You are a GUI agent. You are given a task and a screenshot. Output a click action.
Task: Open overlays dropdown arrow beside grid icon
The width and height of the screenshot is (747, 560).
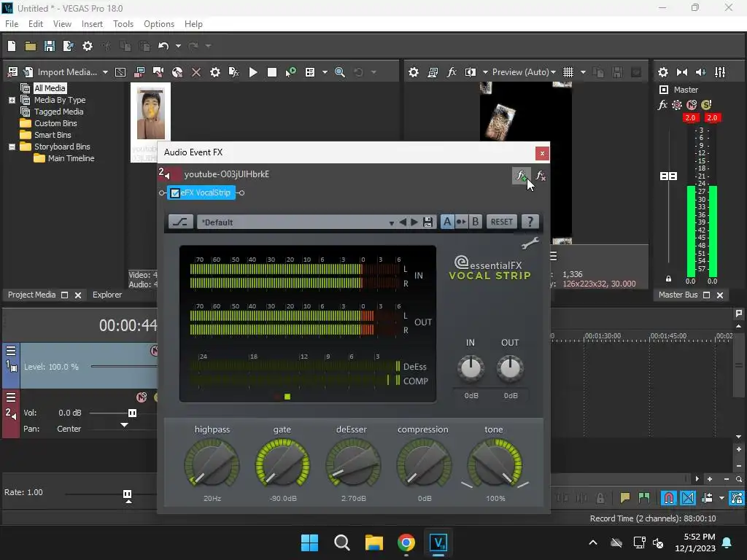click(583, 72)
